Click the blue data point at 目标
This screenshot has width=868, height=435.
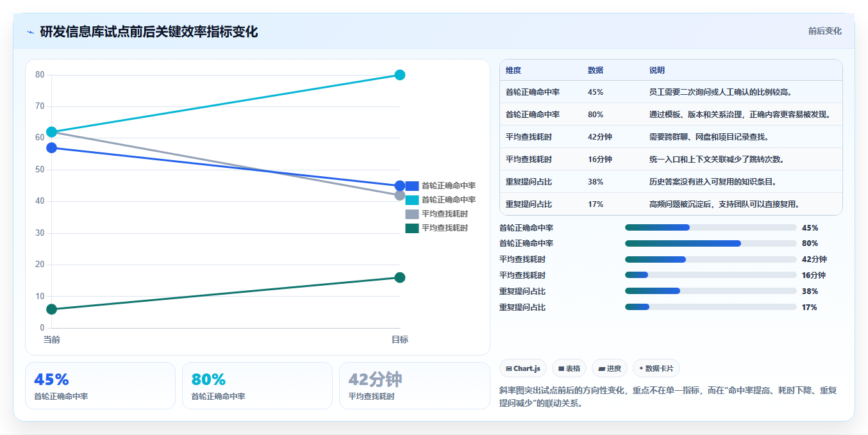point(400,186)
